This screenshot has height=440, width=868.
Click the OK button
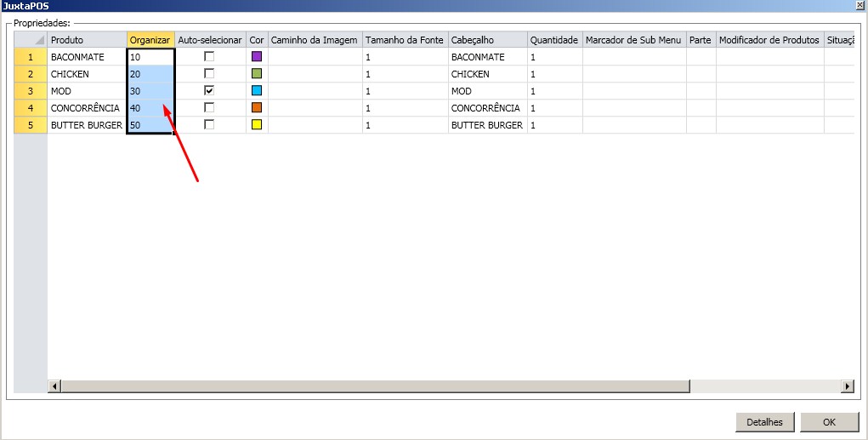(x=829, y=422)
